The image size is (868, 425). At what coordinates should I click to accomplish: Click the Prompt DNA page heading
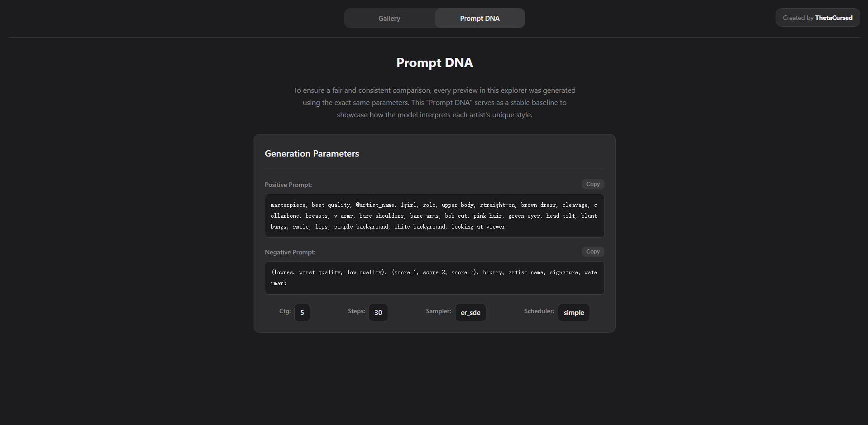(435, 62)
